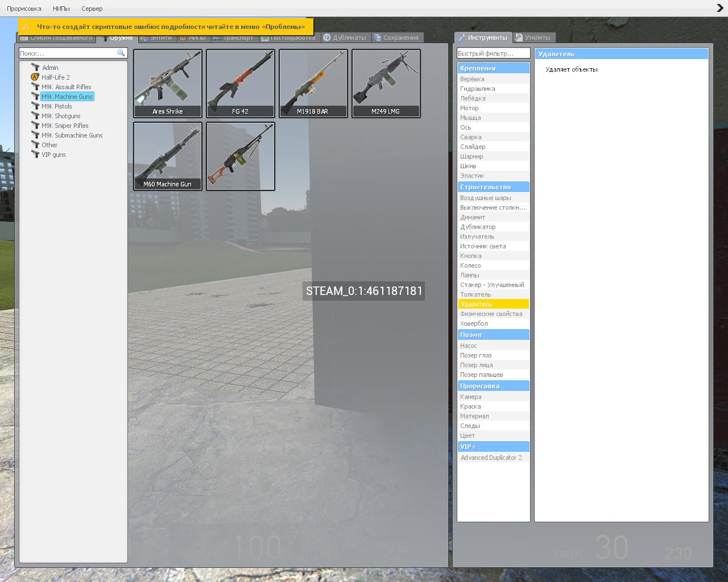
Task: Select the Колесо tool
Action: coord(494,265)
